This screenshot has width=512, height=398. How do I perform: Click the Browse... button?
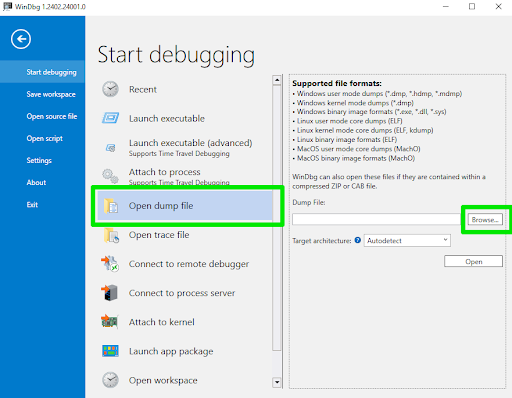(x=485, y=220)
